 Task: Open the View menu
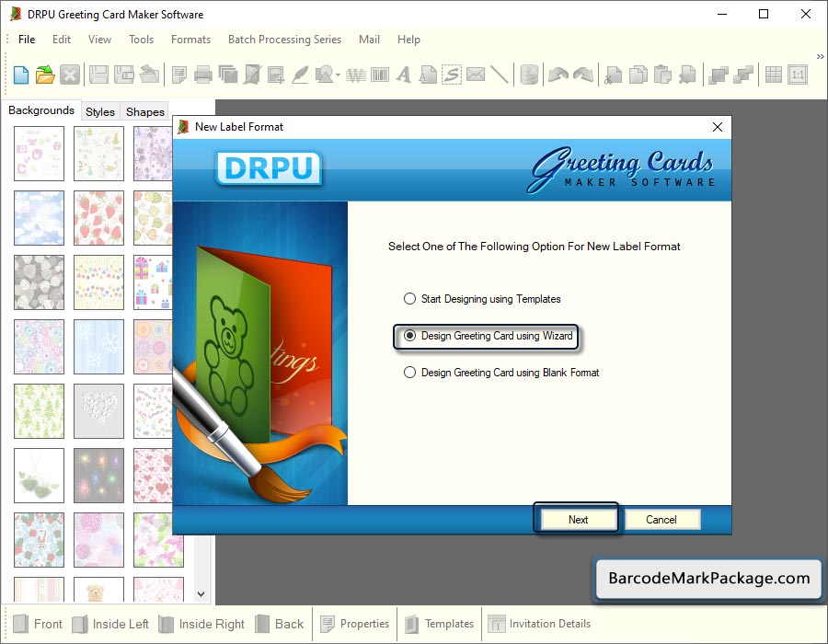pos(99,39)
